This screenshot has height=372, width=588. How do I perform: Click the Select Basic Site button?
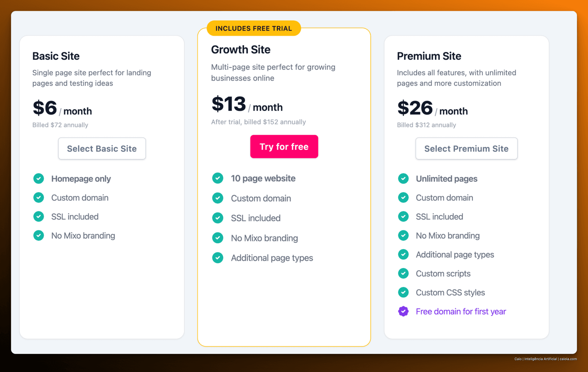point(102,149)
